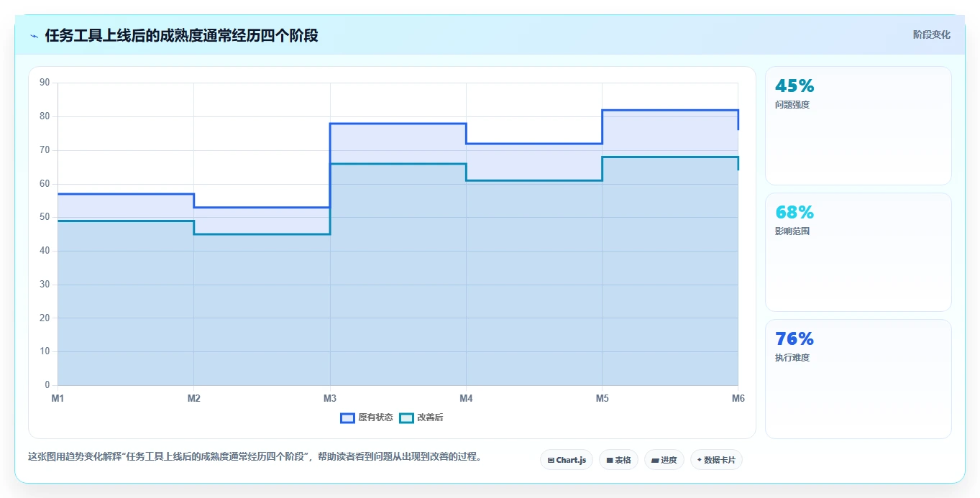Click the 问题强度 card label

(792, 105)
